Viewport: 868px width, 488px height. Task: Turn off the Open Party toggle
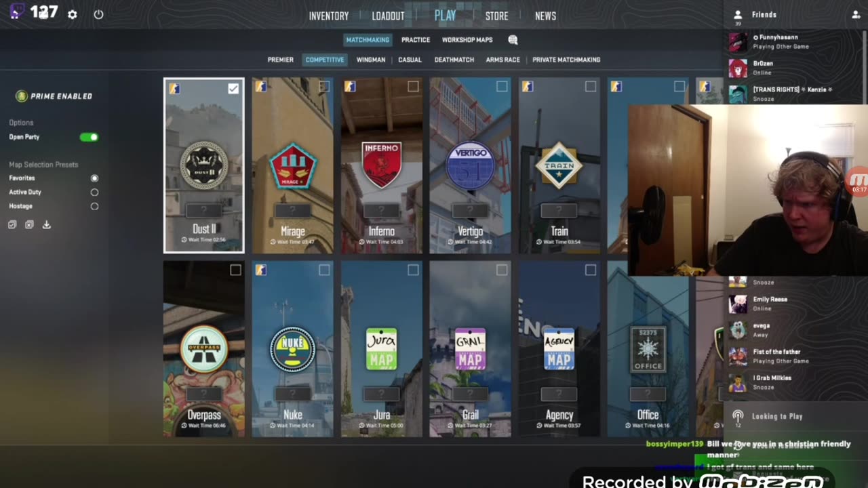pyautogui.click(x=89, y=137)
